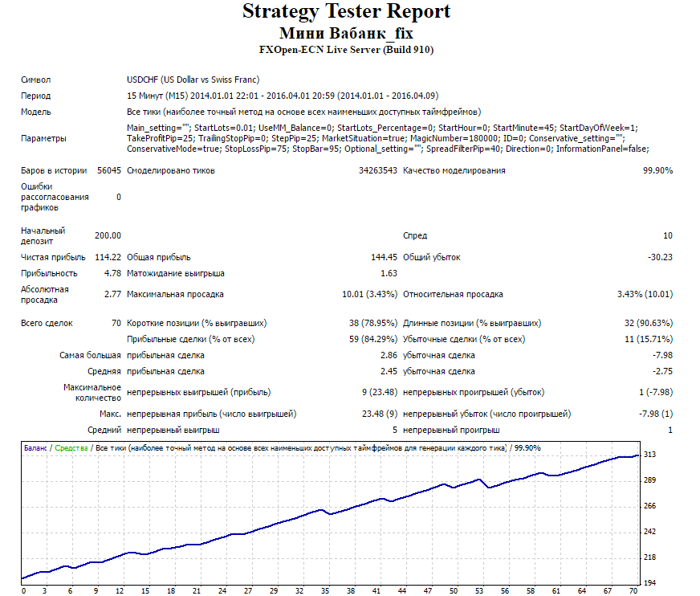700x596 pixels.
Task: Click the 'Прибыльность' label
Action: pos(49,273)
